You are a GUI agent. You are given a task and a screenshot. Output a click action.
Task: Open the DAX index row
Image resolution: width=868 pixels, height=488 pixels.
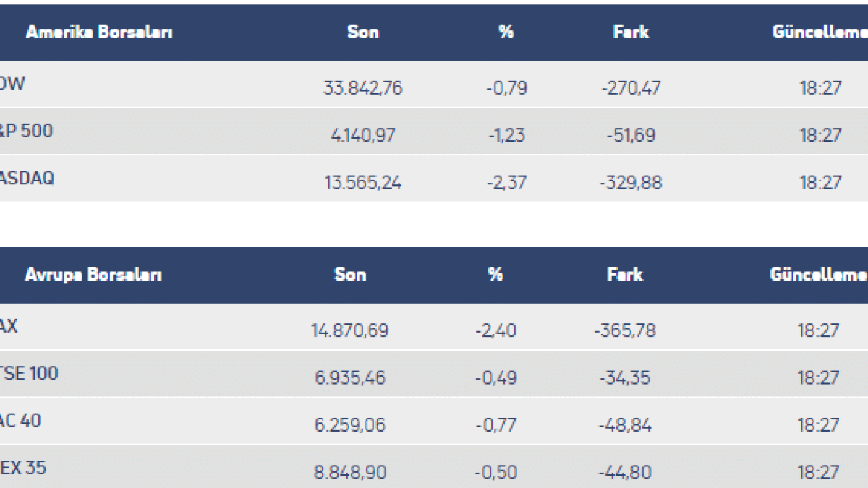(9, 327)
